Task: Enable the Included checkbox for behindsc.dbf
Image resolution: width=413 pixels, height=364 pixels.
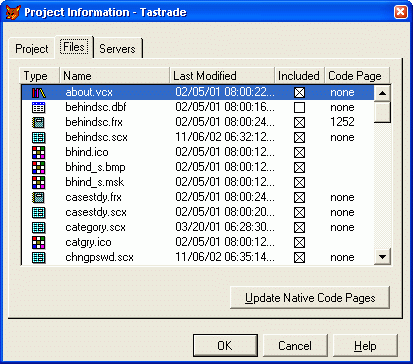Action: (x=299, y=107)
